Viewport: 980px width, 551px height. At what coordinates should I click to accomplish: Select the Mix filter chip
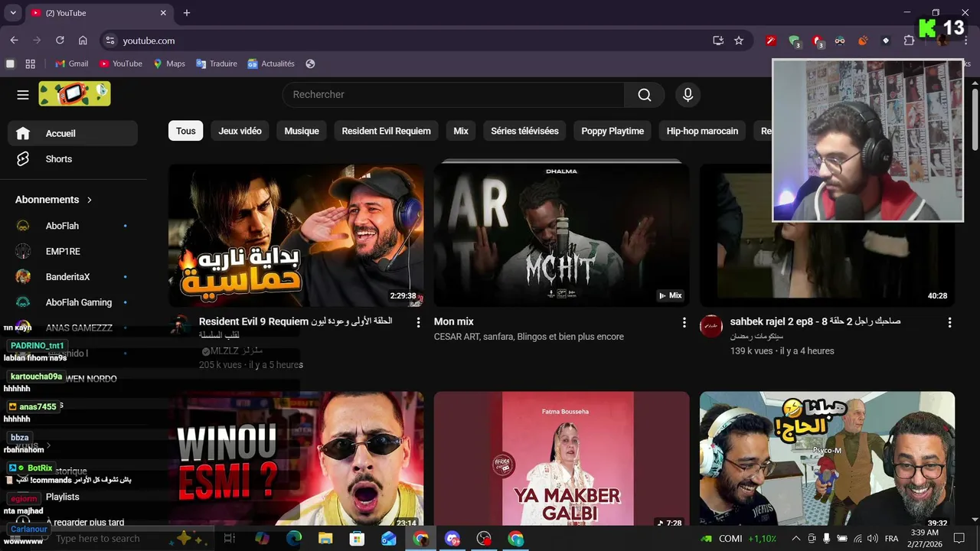(x=461, y=131)
